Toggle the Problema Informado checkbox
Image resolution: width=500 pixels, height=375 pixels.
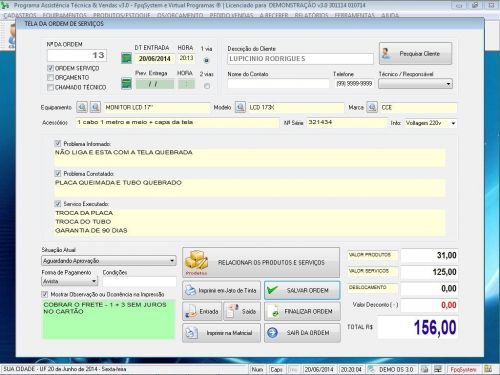58,144
